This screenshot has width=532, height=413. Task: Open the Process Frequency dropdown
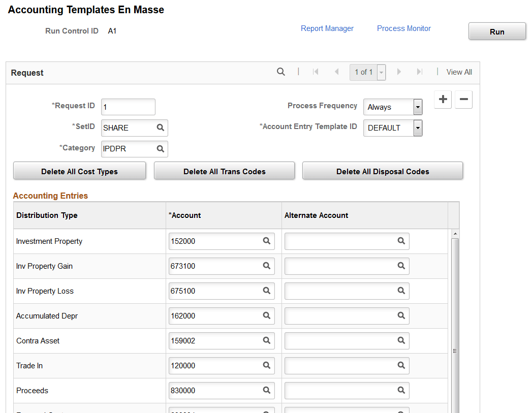tap(418, 107)
